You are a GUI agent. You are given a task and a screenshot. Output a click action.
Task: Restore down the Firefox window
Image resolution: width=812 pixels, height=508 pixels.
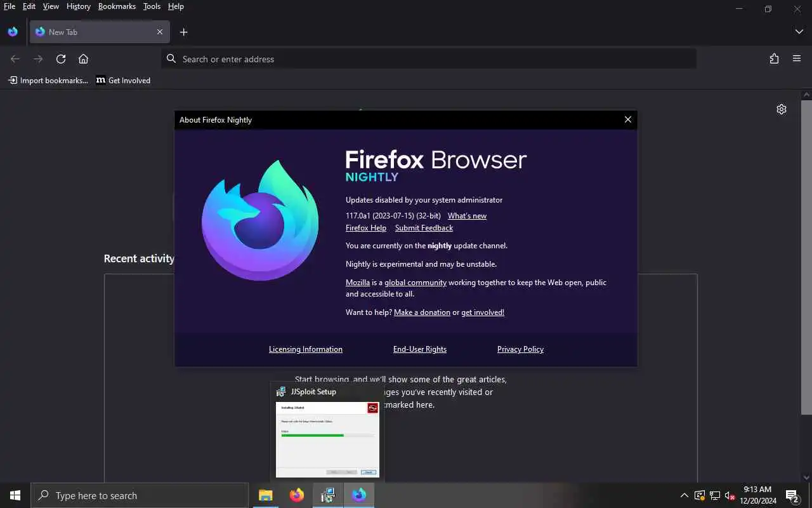coord(768,9)
